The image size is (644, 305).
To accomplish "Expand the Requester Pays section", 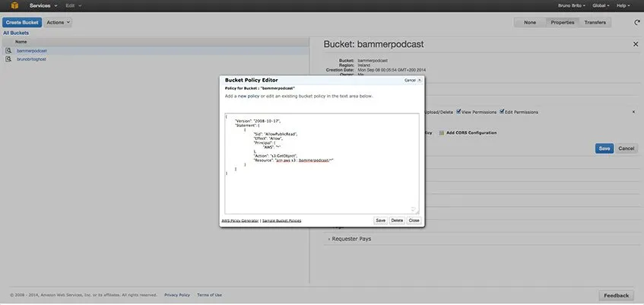I will coord(350,239).
